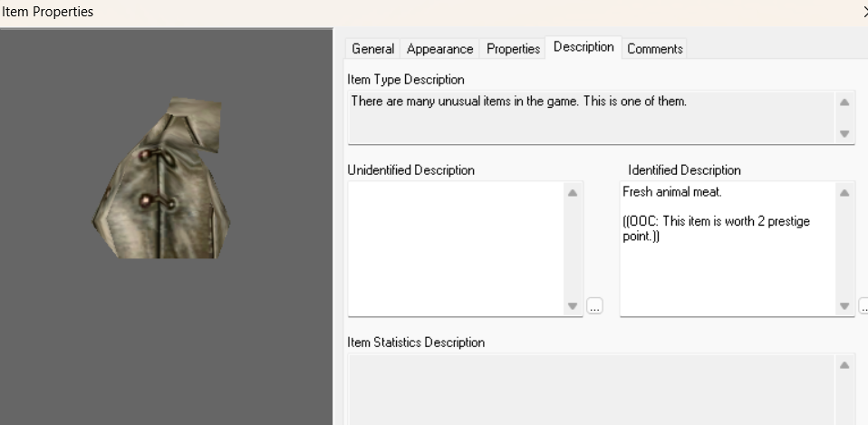The image size is (868, 425).
Task: Click down arrow of Unidentified Description scrollbar
Action: 573,306
